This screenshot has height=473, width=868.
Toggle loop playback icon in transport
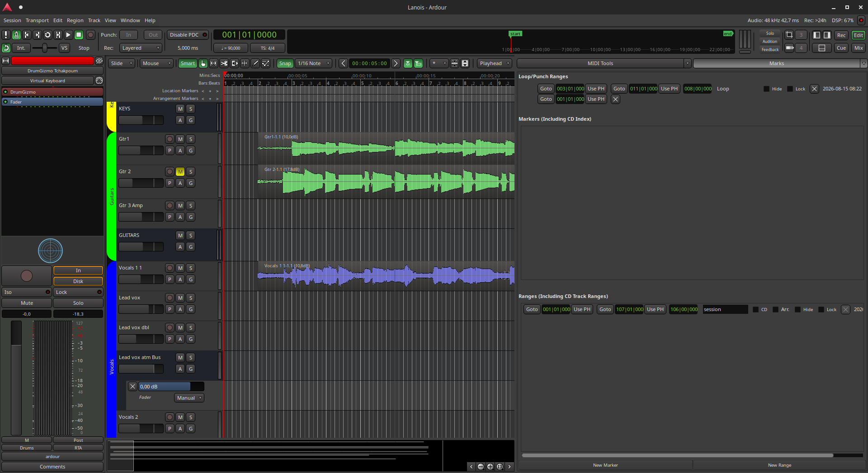(47, 35)
